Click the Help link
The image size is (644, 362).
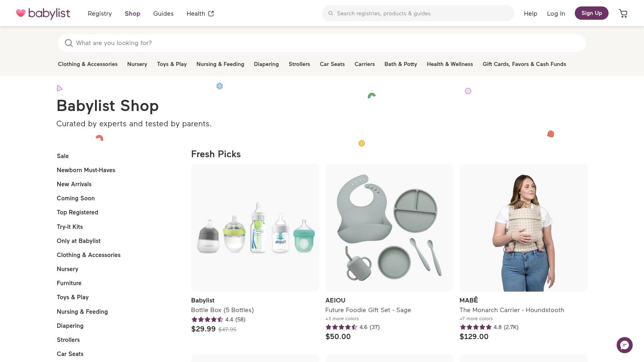click(530, 13)
